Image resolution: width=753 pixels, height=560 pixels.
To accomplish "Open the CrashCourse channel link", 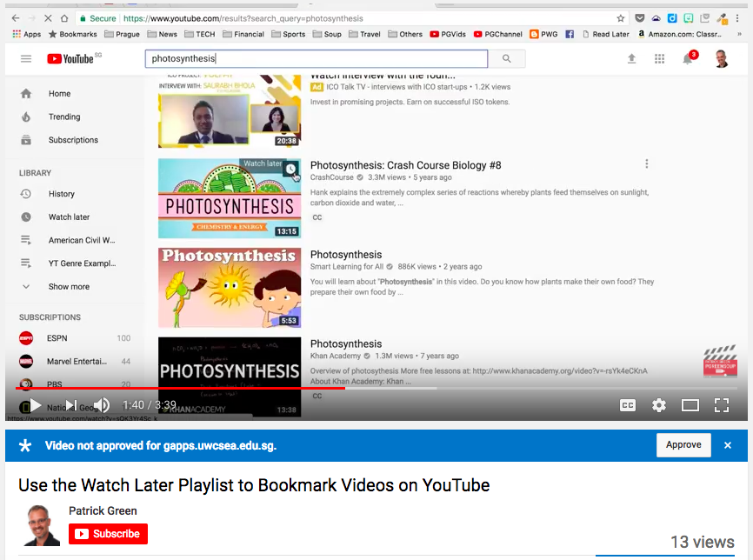I will pos(332,177).
